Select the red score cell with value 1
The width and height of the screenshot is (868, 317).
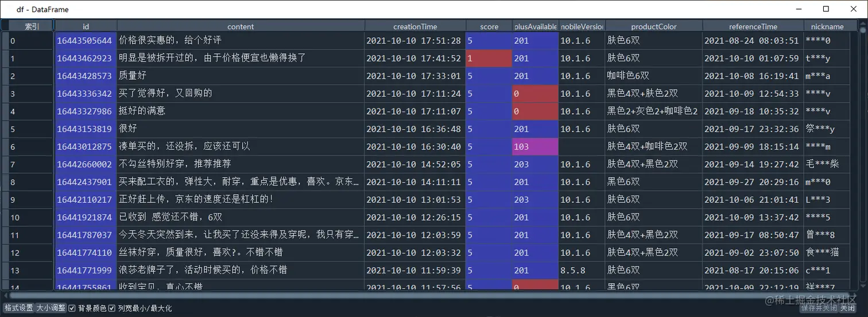pyautogui.click(x=489, y=58)
